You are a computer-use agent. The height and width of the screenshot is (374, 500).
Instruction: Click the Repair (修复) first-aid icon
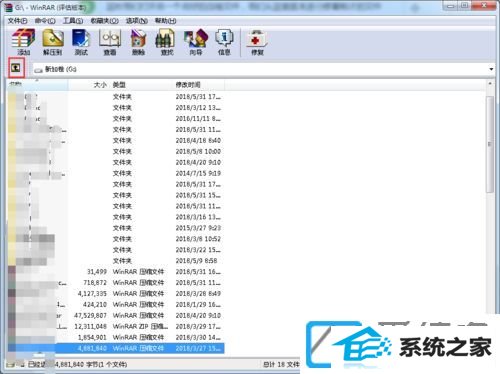click(x=257, y=42)
